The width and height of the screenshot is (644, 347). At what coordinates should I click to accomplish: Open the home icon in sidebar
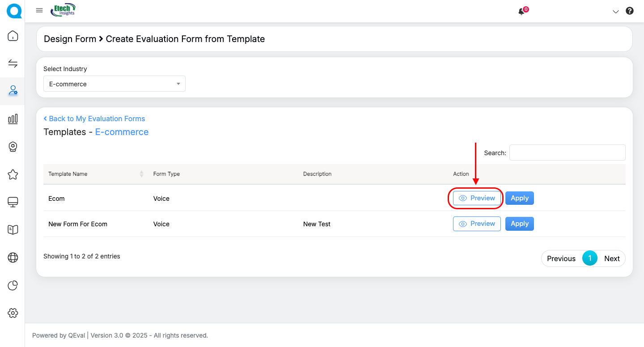[13, 36]
